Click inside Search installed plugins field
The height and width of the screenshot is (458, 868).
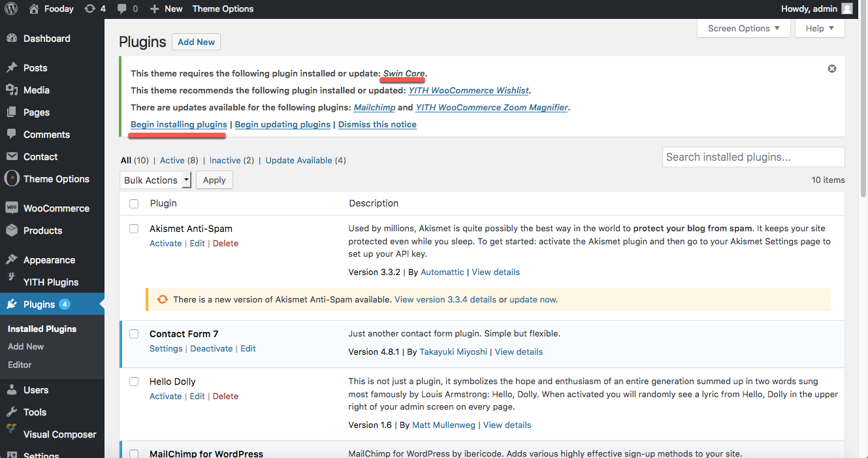coord(754,157)
